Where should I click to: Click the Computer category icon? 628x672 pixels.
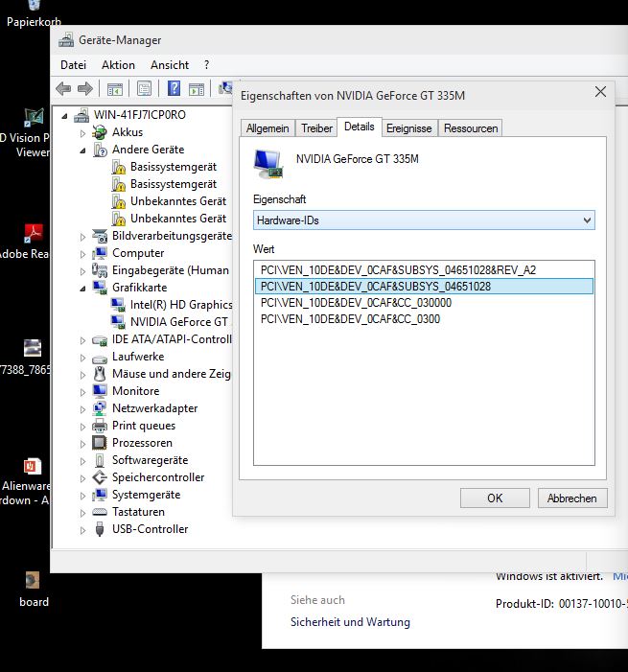tap(100, 253)
